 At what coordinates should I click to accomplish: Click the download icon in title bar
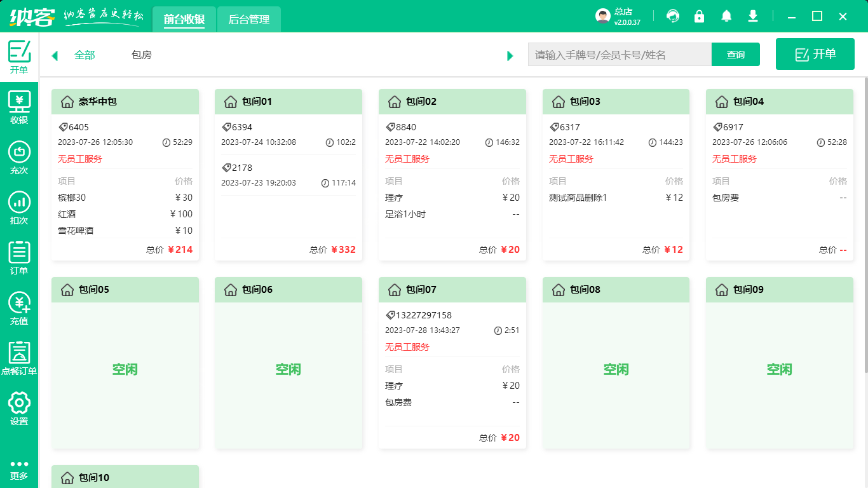(753, 17)
